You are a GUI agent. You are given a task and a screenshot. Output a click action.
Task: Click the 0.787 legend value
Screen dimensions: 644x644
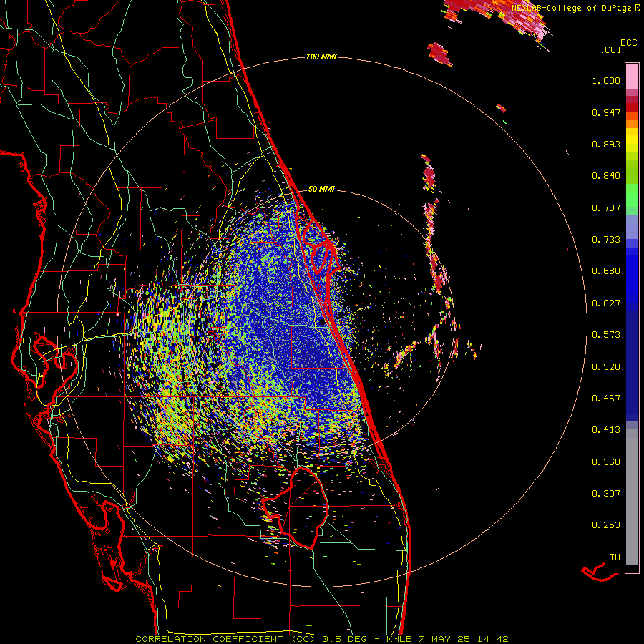tap(606, 208)
